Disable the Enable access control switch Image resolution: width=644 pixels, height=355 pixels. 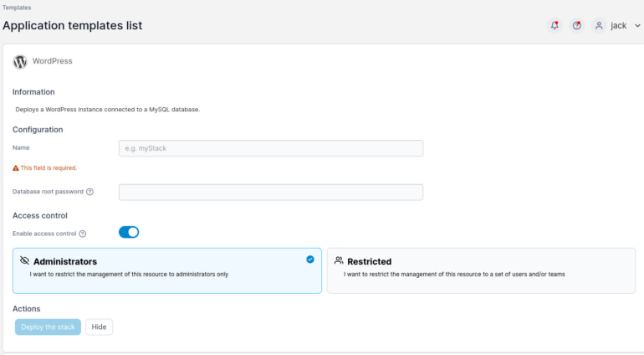tap(129, 232)
